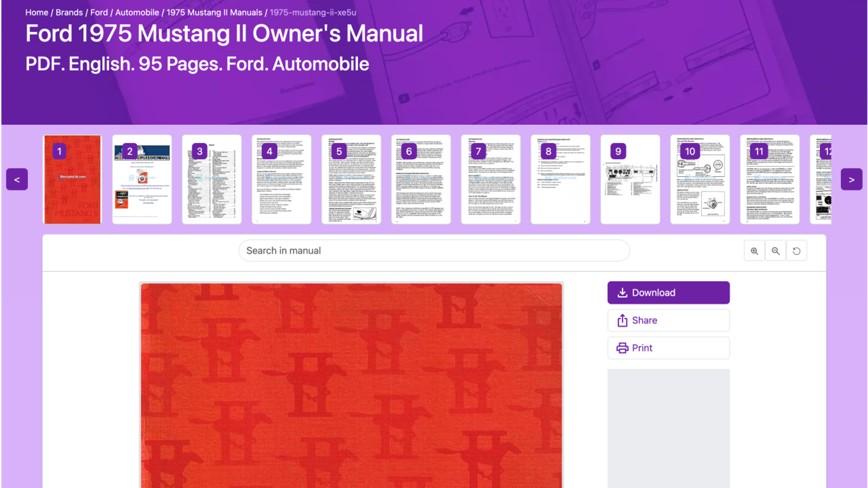868x488 pixels.
Task: Click the zoom out magnifier icon
Action: (x=775, y=251)
